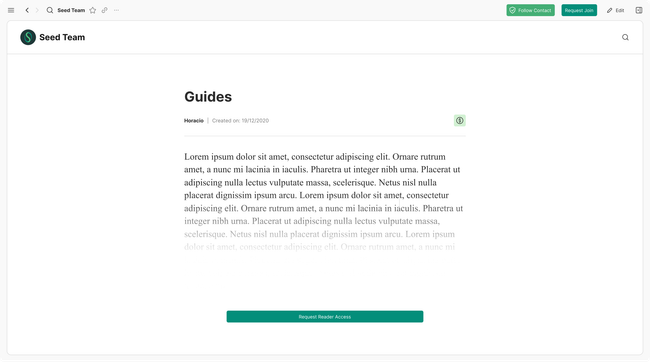Click the Request Join button
The image size is (650, 362).
pyautogui.click(x=579, y=10)
